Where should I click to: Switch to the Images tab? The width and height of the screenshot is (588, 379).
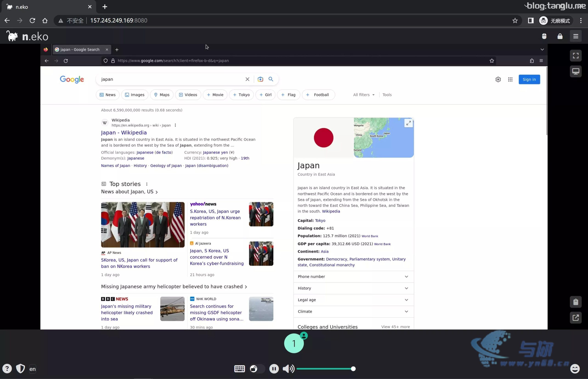(x=135, y=95)
